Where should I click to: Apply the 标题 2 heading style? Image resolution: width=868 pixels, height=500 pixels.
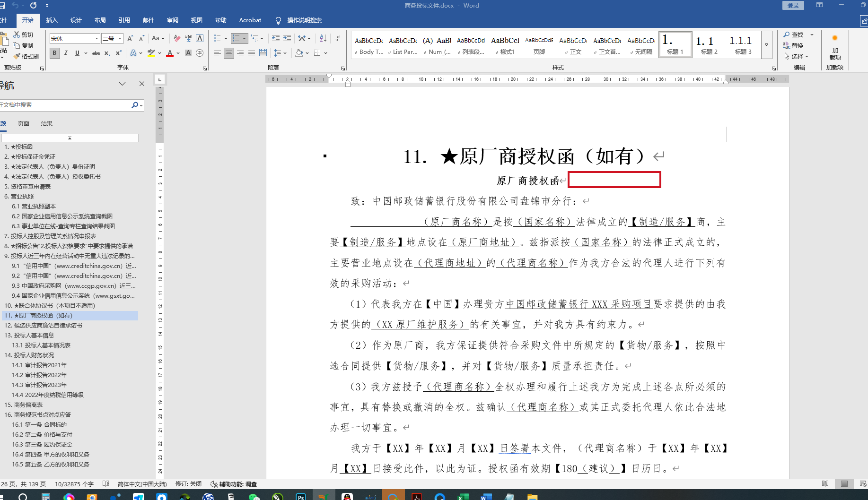(709, 45)
